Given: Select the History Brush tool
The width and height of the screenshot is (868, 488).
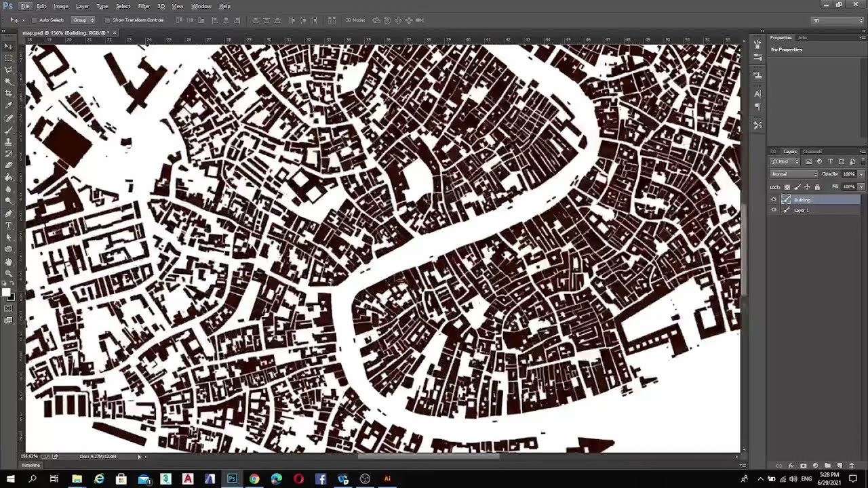Looking at the screenshot, I should coord(9,153).
